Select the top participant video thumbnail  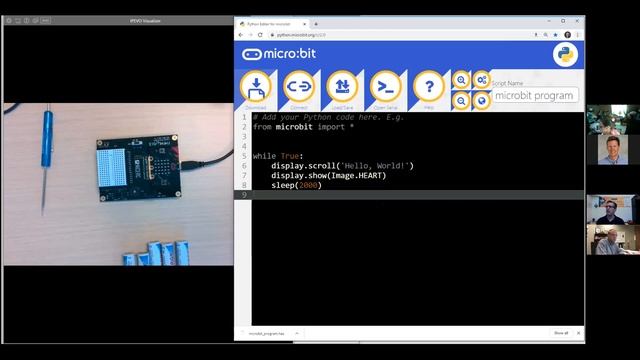tap(613, 120)
